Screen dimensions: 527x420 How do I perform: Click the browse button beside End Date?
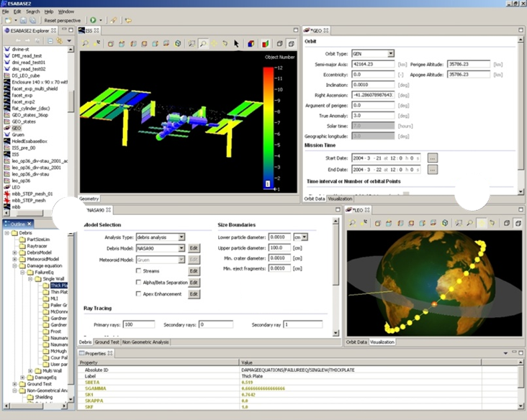click(x=432, y=170)
